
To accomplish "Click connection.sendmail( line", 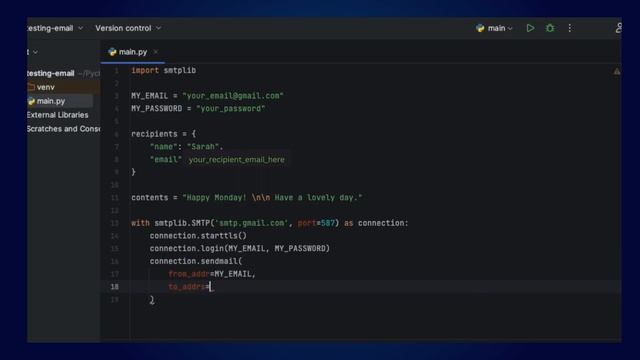I will 196,261.
